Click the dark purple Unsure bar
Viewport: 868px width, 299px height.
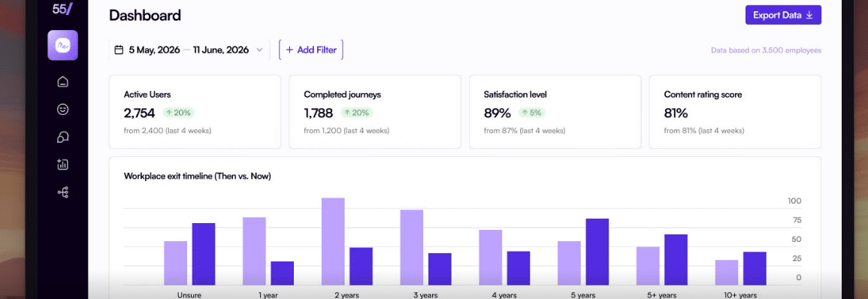coord(204,254)
